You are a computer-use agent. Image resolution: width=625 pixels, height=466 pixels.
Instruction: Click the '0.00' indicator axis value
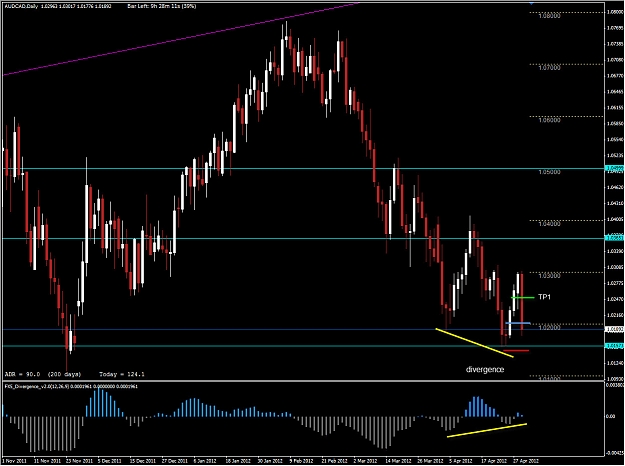tap(610, 417)
